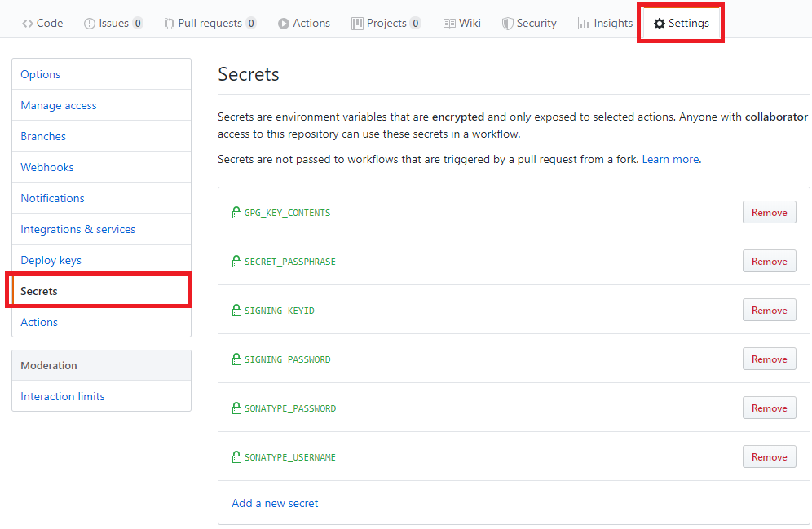
Task: Click the Issues exclamation icon
Action: (x=88, y=23)
